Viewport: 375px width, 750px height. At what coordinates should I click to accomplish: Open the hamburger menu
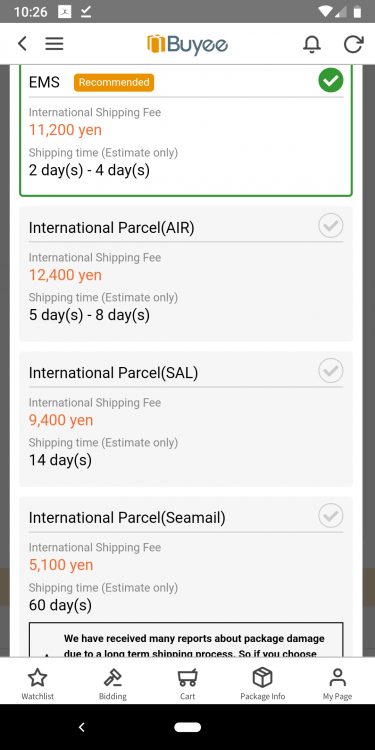point(55,44)
